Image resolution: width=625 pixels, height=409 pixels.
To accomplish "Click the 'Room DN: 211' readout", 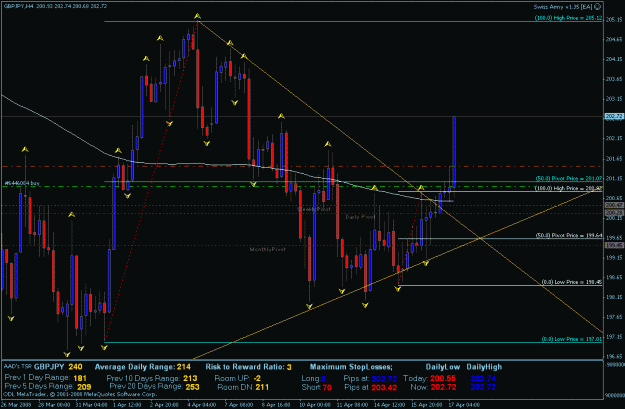I will tap(243, 387).
